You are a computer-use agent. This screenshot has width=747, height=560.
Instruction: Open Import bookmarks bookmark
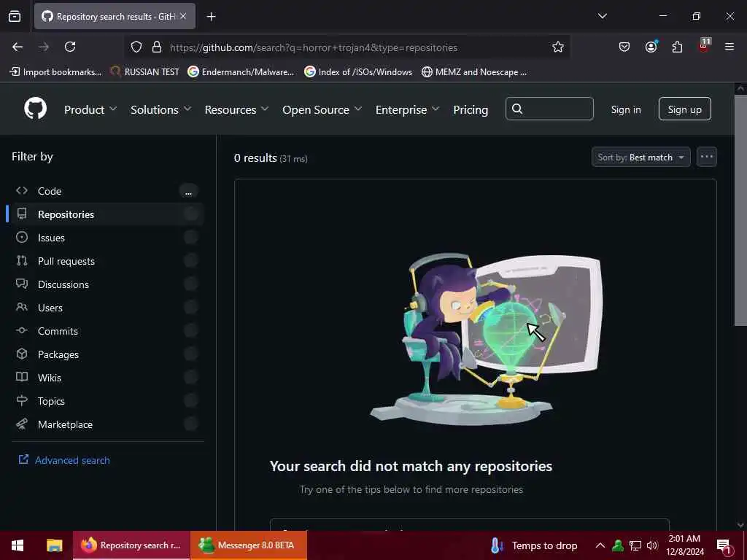[56, 72]
